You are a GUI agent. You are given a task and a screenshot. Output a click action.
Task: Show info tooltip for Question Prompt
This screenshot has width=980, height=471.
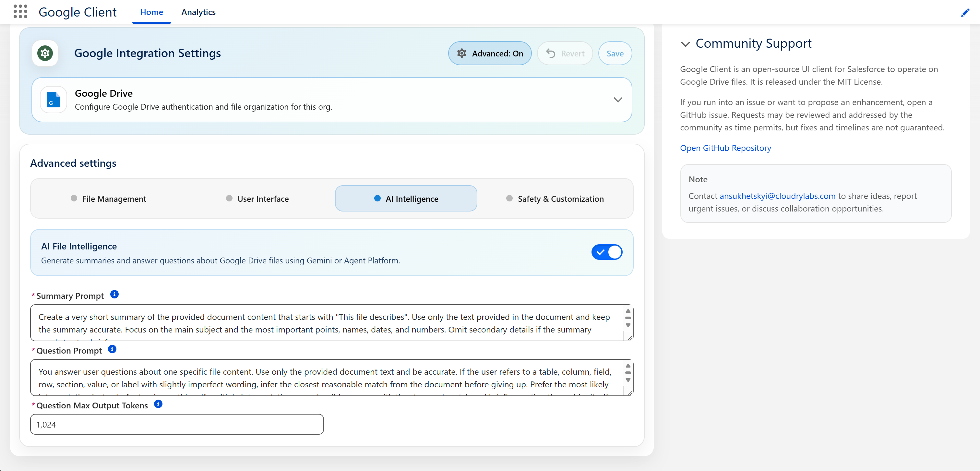point(112,349)
